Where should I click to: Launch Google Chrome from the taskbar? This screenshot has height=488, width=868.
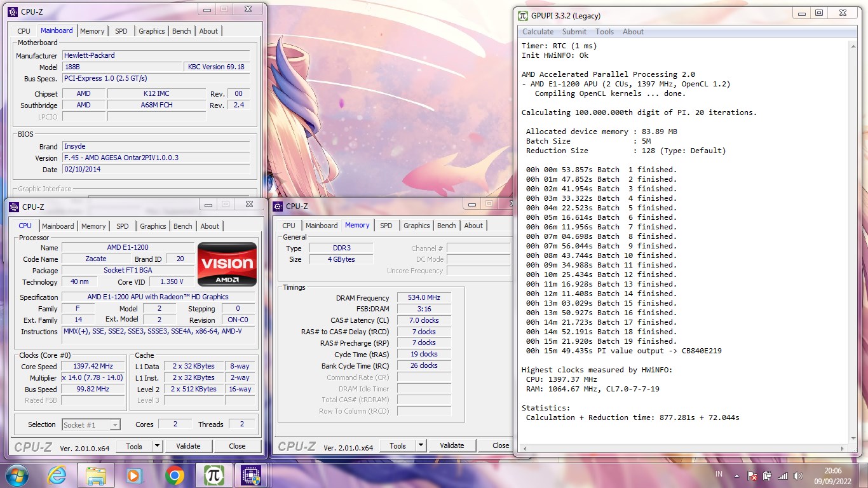[x=174, y=475]
